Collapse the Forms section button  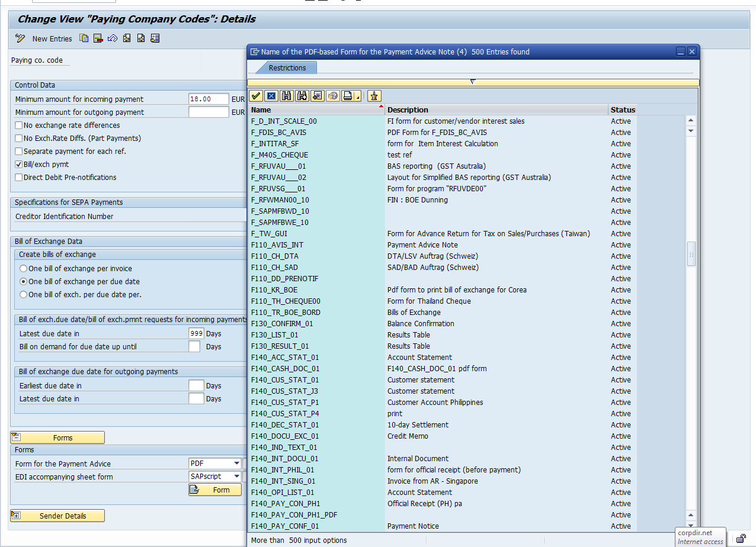[57, 437]
